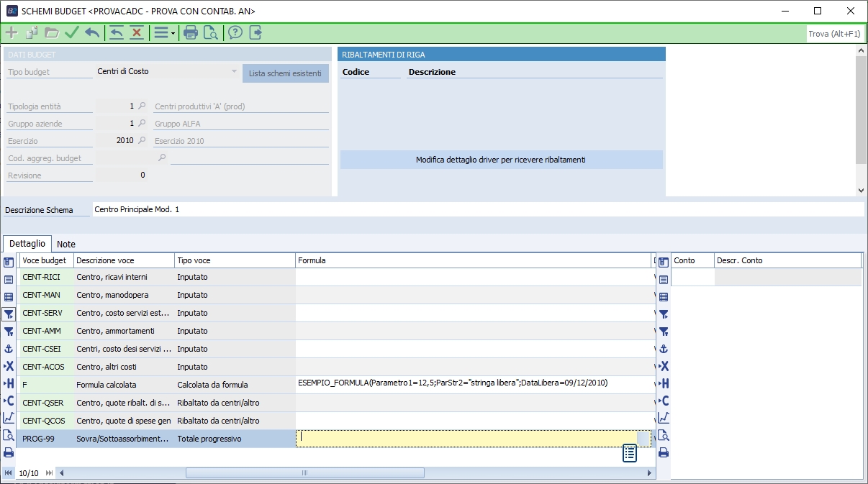Open the hamburger menu dropdown in toolbar
868x484 pixels.
[x=164, y=32]
